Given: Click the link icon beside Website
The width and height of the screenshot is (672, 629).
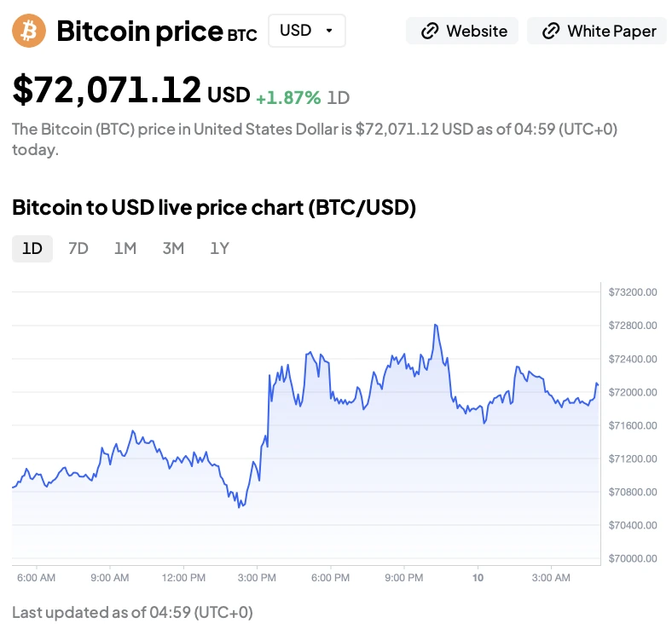Looking at the screenshot, I should pyautogui.click(x=429, y=32).
